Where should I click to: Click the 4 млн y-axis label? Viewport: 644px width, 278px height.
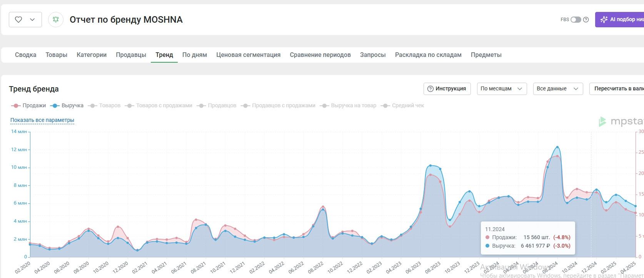click(20, 221)
